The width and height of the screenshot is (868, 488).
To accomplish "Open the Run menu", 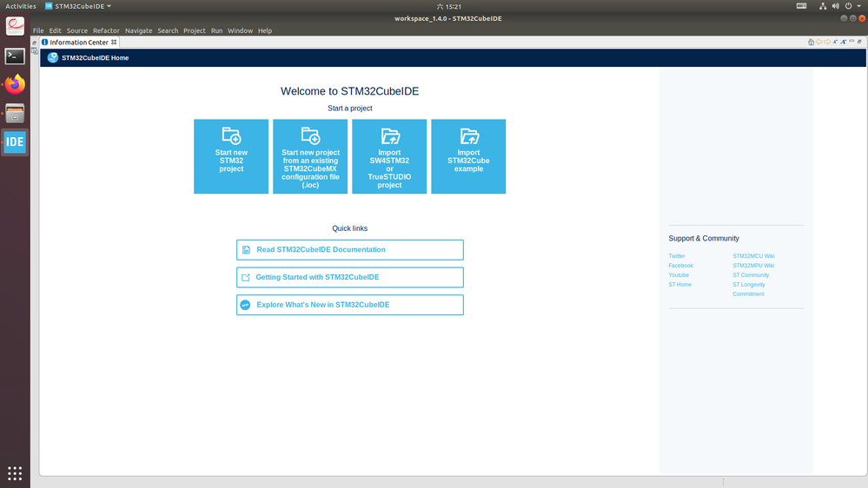I will [x=216, y=30].
